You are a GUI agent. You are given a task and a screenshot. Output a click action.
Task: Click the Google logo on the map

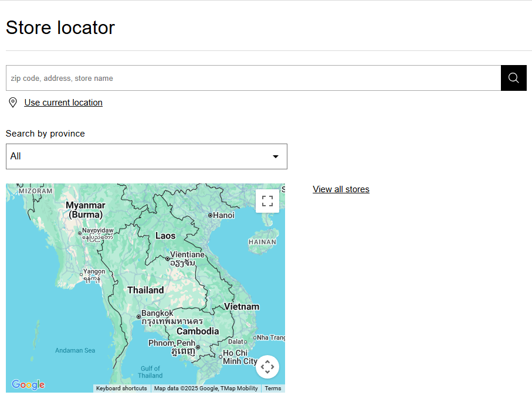point(28,384)
